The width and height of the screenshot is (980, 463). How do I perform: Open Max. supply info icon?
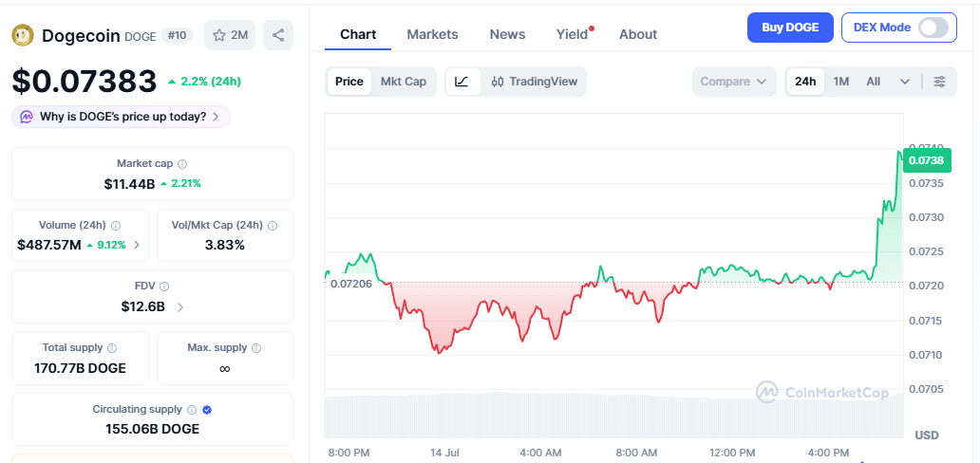[x=256, y=347]
